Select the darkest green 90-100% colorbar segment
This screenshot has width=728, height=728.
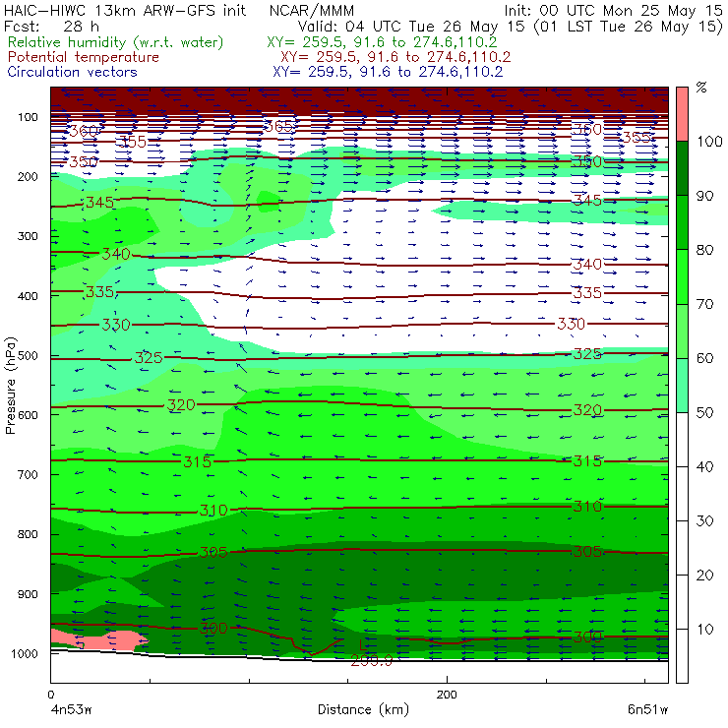[682, 168]
